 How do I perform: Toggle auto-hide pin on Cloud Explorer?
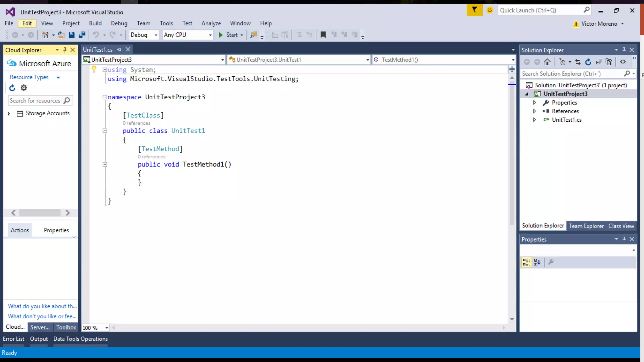65,50
